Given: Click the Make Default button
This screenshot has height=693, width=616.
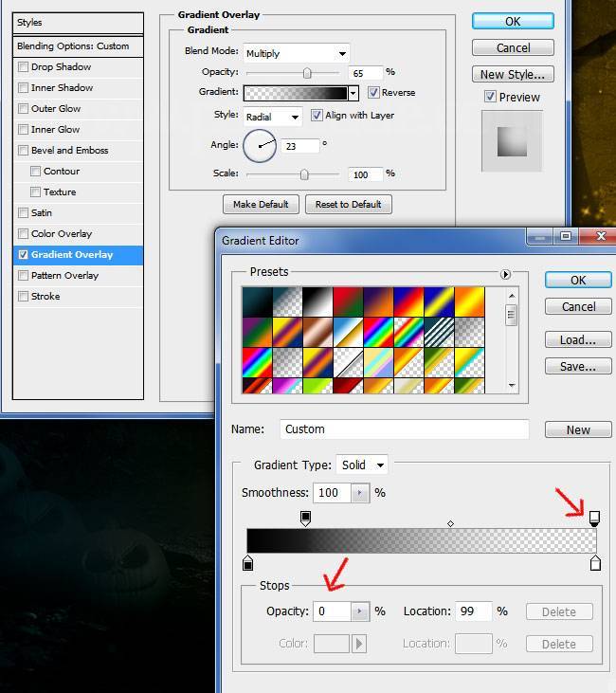Looking at the screenshot, I should pyautogui.click(x=261, y=205).
